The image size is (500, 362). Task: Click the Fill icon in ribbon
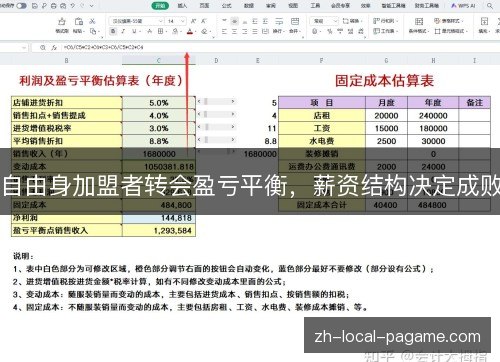pos(484,21)
